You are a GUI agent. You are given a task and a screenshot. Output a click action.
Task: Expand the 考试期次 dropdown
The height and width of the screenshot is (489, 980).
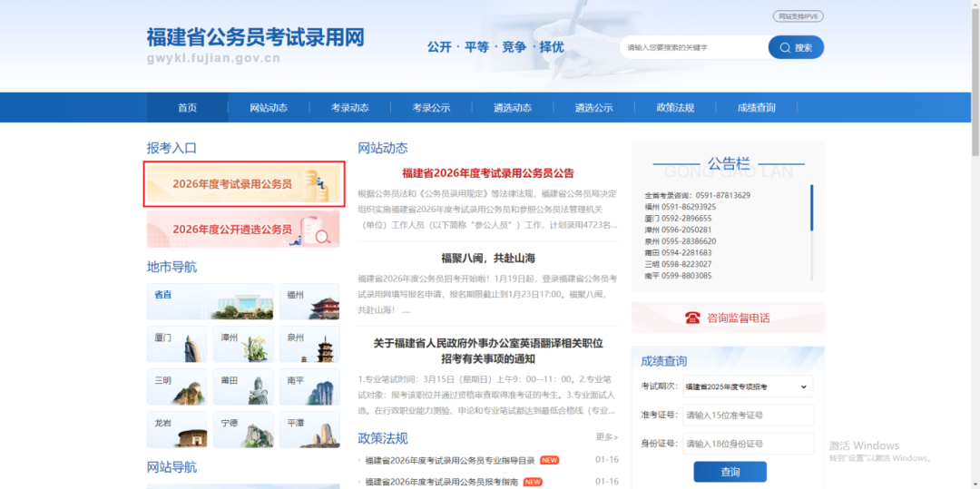coord(746,386)
